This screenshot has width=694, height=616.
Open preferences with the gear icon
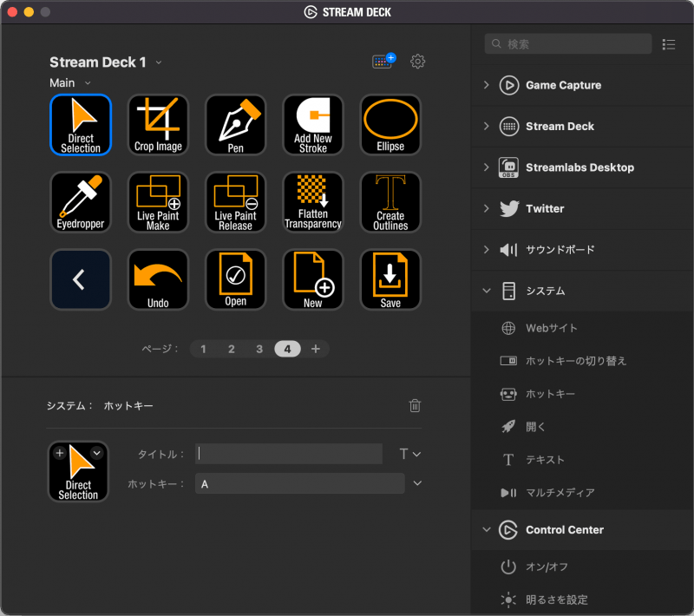click(417, 61)
